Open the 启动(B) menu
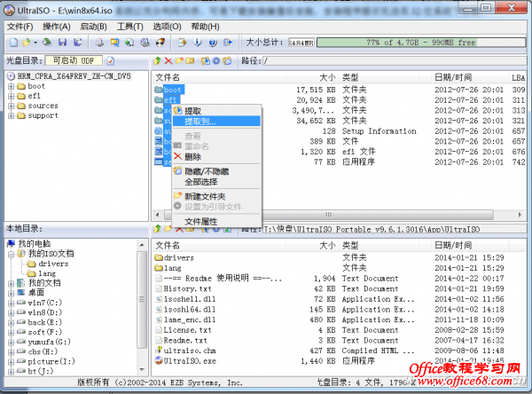 93,27
